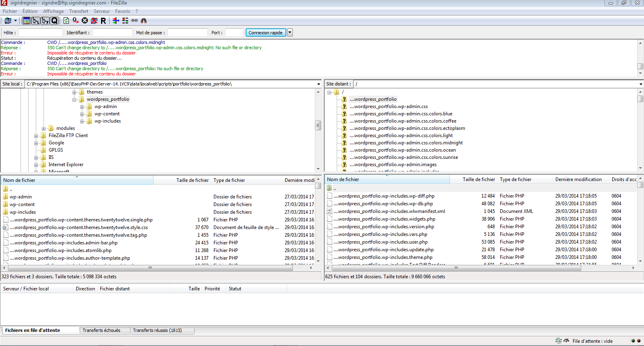The width and height of the screenshot is (644, 346).
Task: Expand the FileZilla FTP Client folder node
Action: (x=36, y=136)
